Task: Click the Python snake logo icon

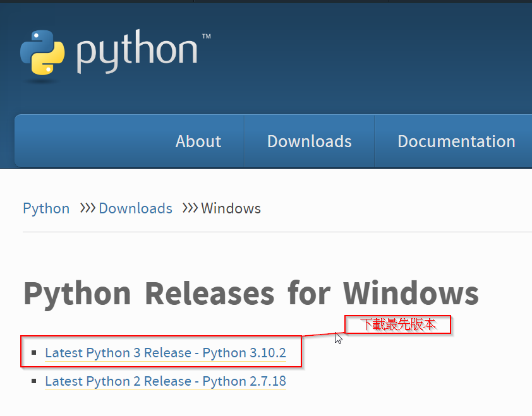Action: pos(42,53)
